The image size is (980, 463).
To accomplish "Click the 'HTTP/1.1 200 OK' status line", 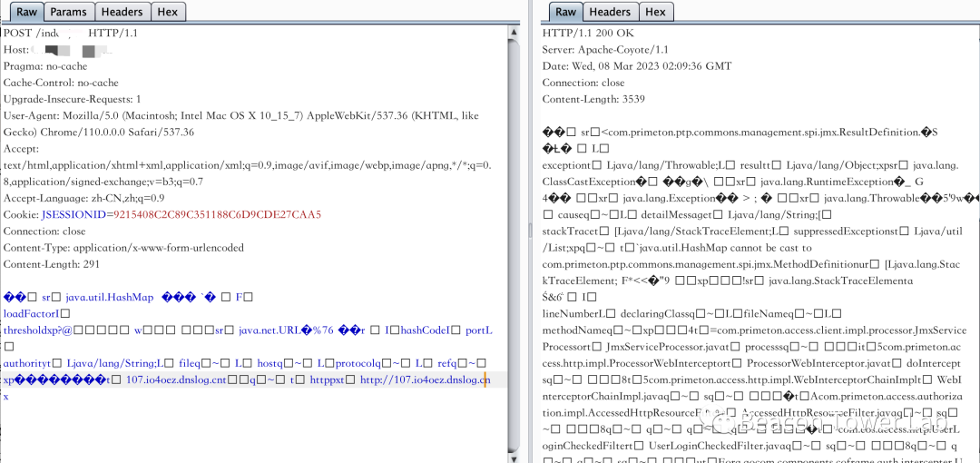I will click(588, 33).
